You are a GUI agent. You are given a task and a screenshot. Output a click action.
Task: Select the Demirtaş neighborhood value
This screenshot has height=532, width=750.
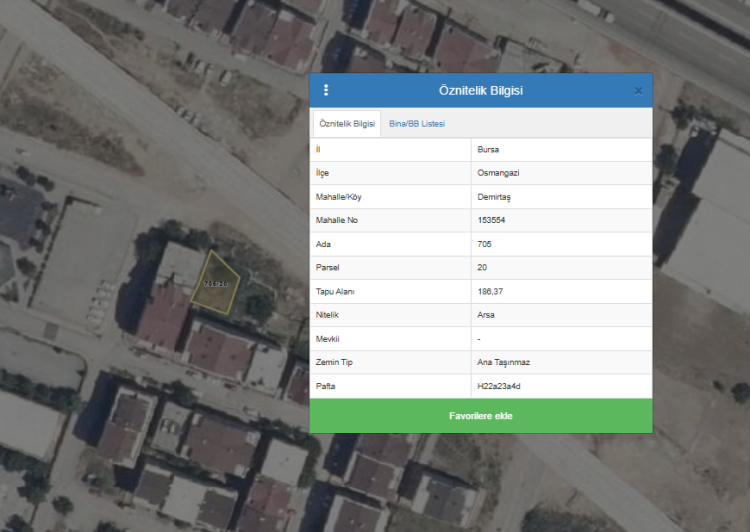(x=495, y=197)
